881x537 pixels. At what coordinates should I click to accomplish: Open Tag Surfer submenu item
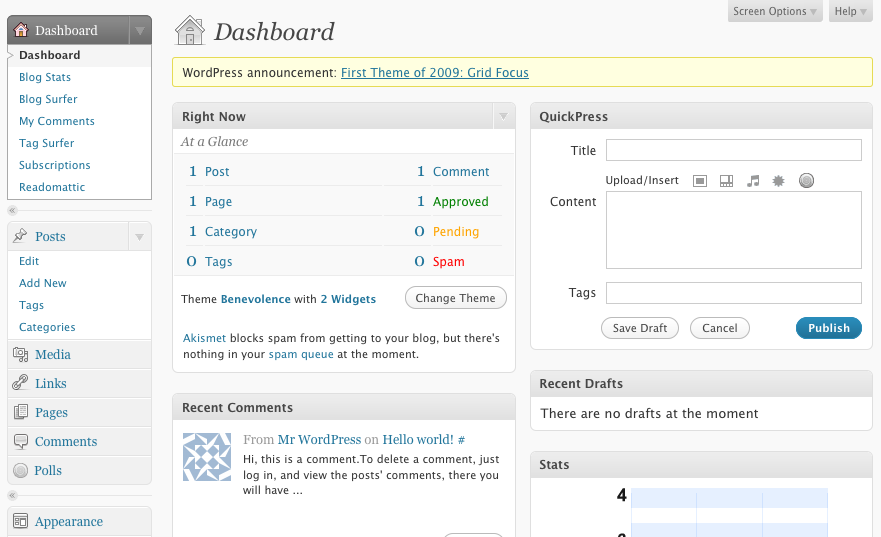[x=47, y=143]
